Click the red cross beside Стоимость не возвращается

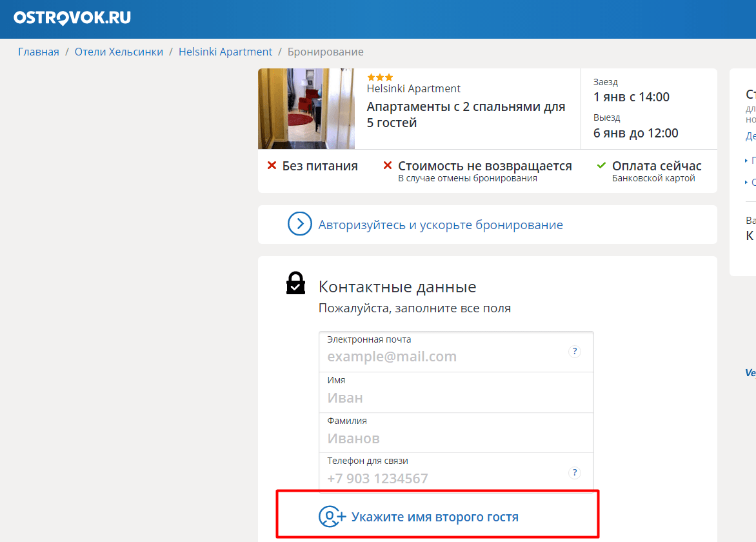(x=388, y=165)
